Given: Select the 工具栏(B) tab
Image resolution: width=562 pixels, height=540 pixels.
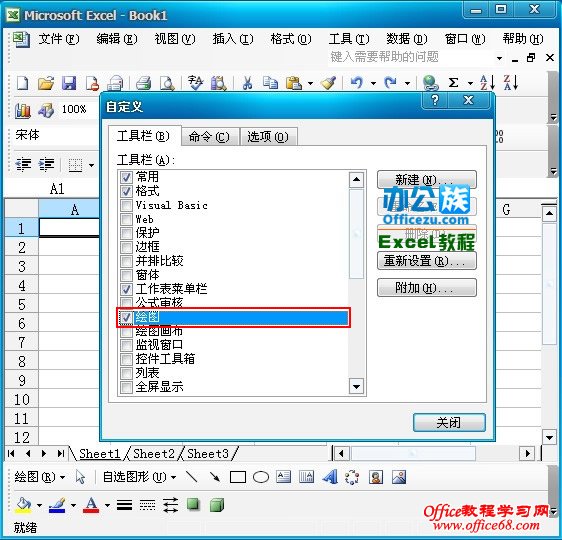Looking at the screenshot, I should pyautogui.click(x=144, y=136).
